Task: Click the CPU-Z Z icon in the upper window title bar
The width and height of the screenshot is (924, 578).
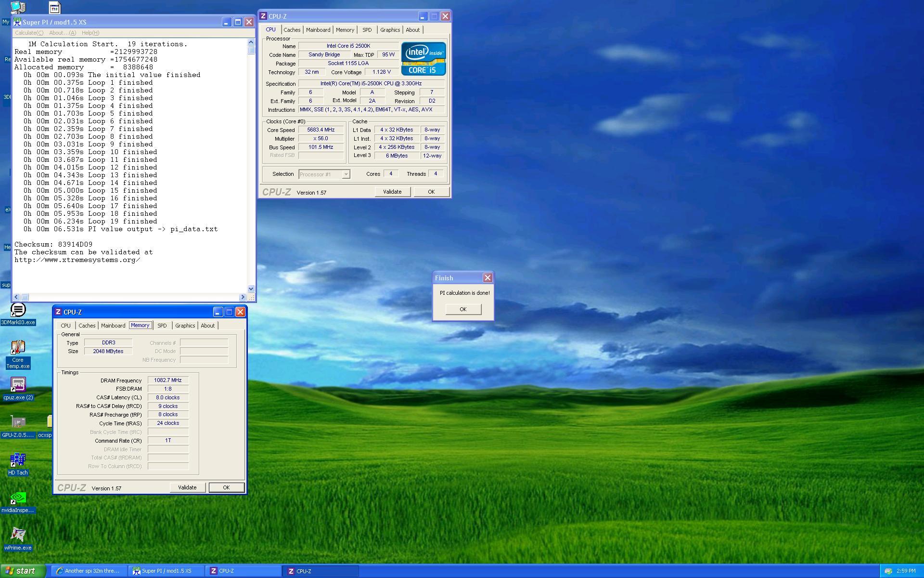Action: click(x=263, y=16)
